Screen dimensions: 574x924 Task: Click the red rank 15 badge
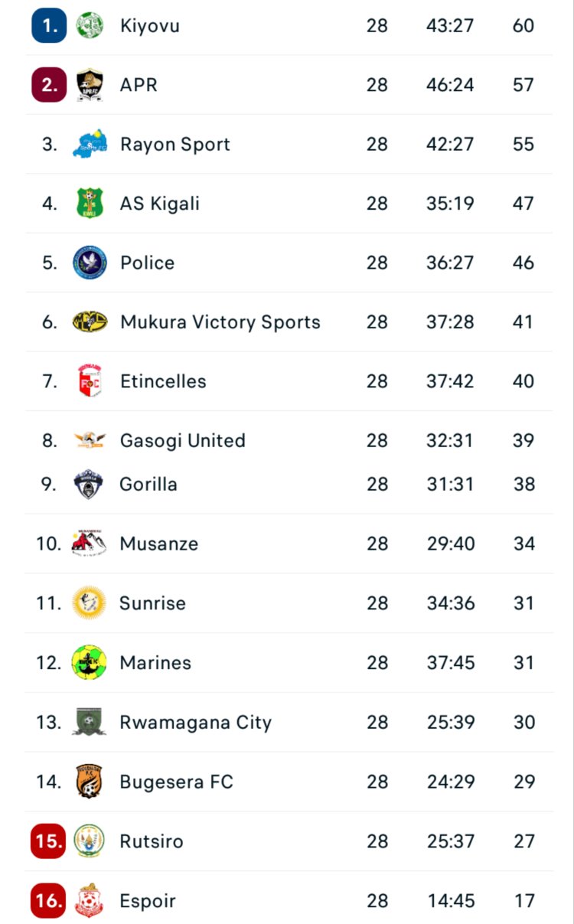pos(48,841)
